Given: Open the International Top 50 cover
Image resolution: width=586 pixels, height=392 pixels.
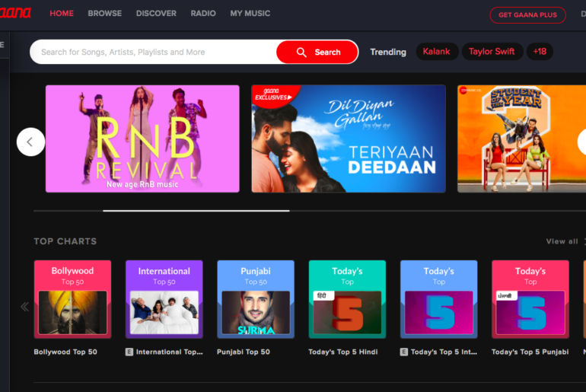Looking at the screenshot, I should tap(164, 299).
